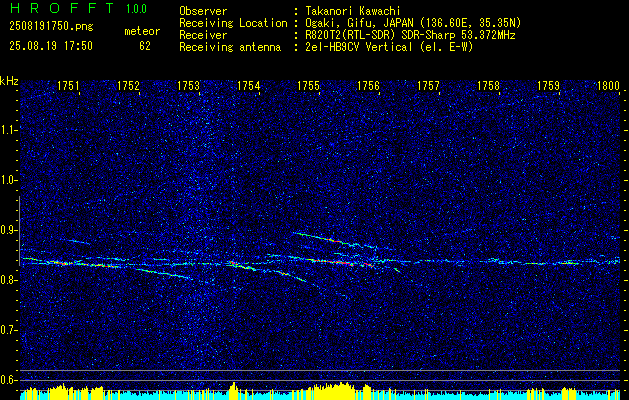Click 2el-HB9CV Vertical antenna value
629x400 pixels.
pos(389,47)
